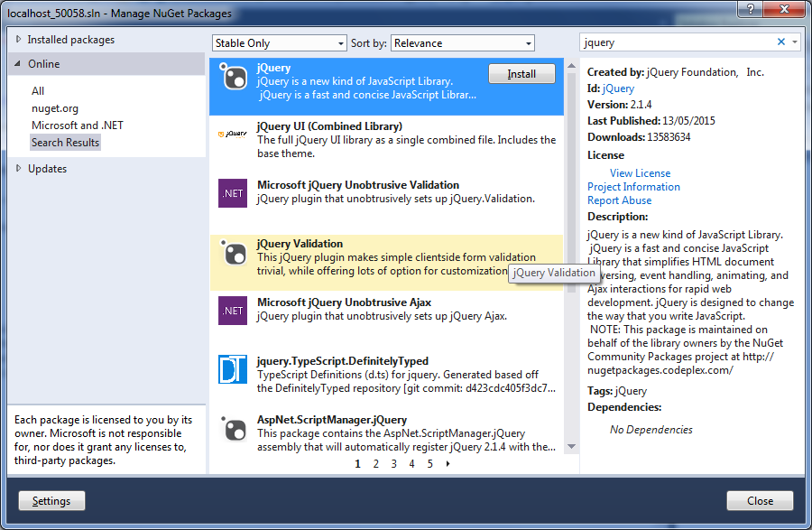Select nuget.org source in the Online list
The image size is (812, 530).
click(x=55, y=108)
